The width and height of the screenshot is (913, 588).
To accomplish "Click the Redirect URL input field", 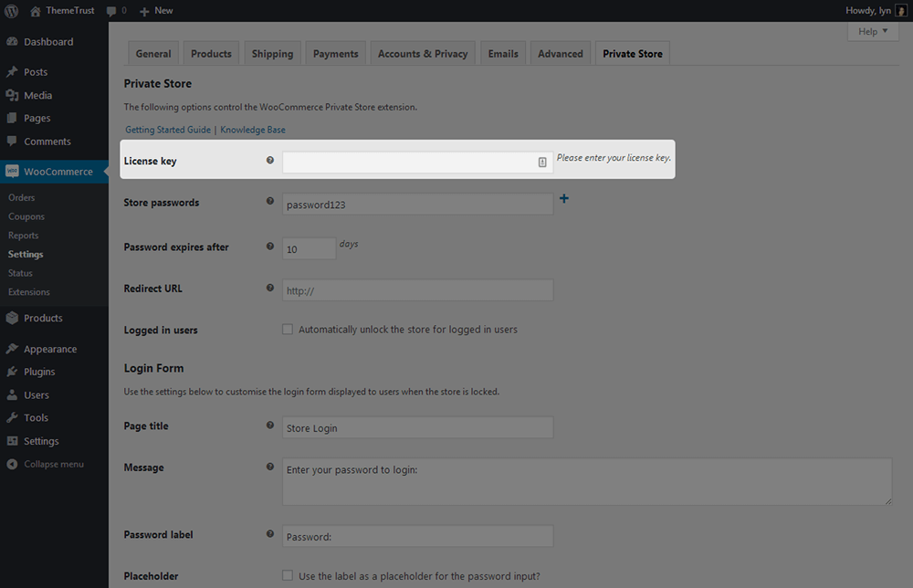I will click(x=417, y=290).
